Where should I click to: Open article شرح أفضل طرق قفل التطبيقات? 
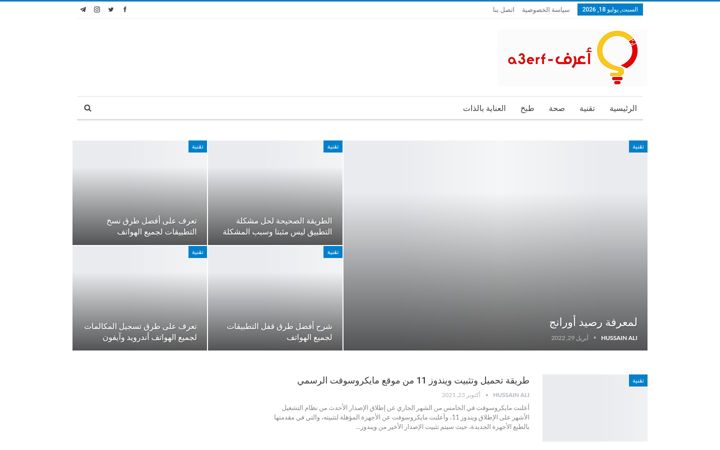279,332
